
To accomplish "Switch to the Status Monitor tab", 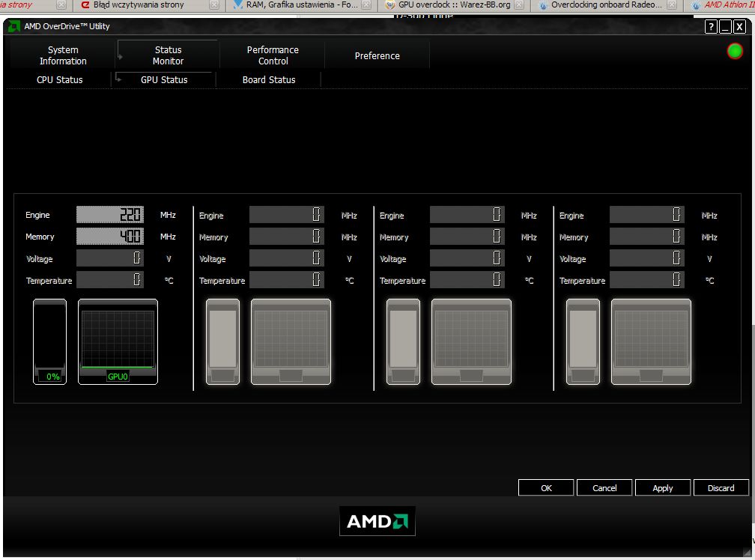I will click(168, 55).
